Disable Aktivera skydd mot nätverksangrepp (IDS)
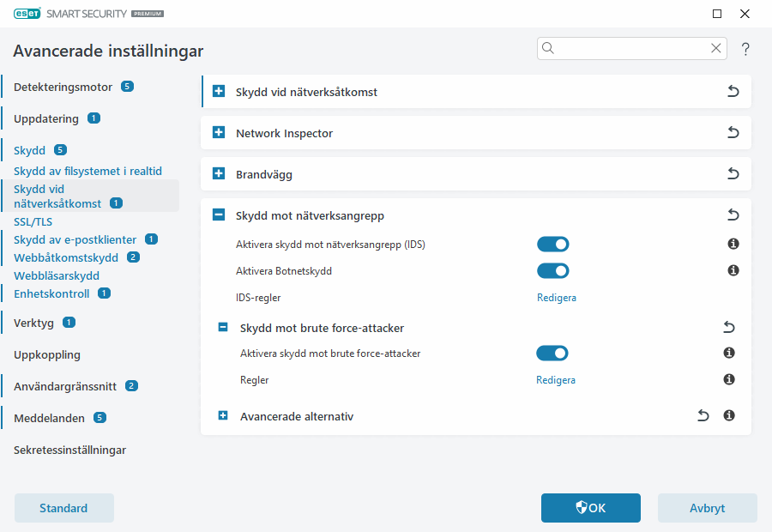772x532 pixels. coord(552,244)
